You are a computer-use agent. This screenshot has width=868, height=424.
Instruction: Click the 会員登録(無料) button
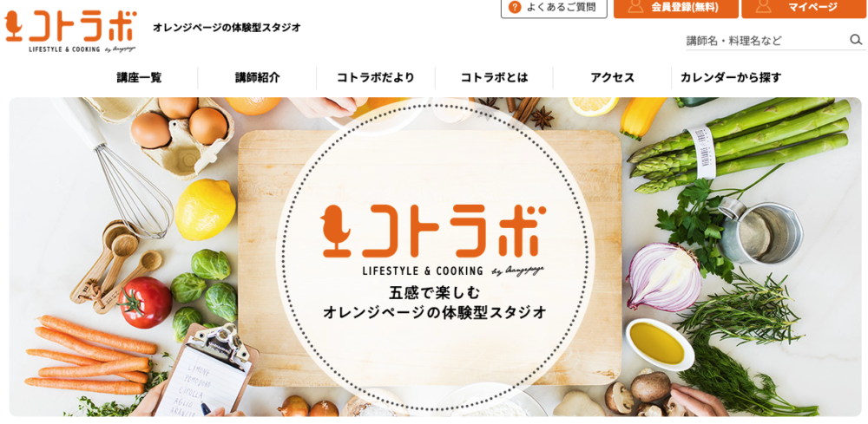(676, 8)
